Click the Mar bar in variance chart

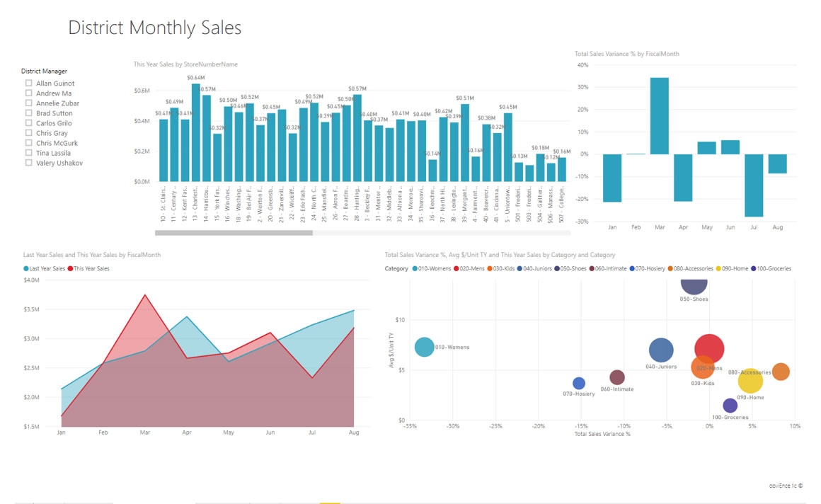[x=659, y=116]
